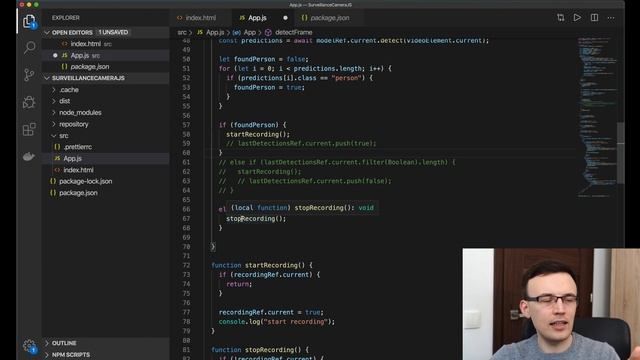Click the stopRecording() call on line 67
640x360 pixels.
(256, 219)
